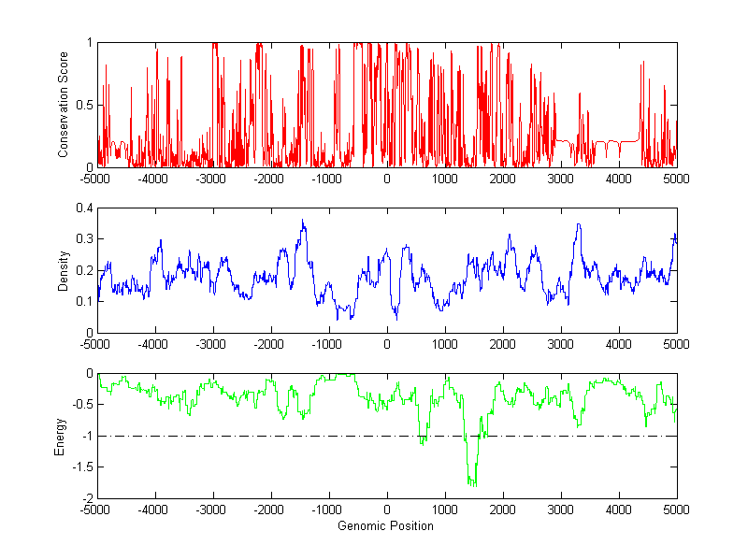
Task: Click the 0 x-tick label below Density plot
Action: [387, 344]
